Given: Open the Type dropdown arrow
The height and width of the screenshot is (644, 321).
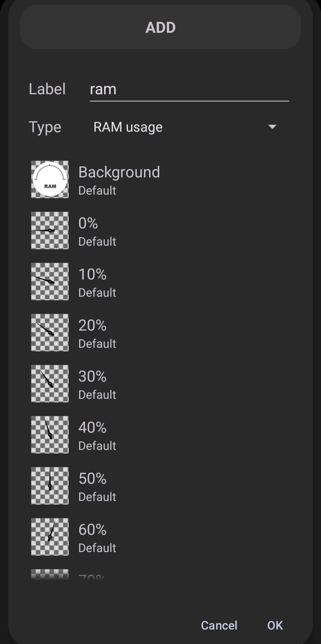Looking at the screenshot, I should (272, 127).
